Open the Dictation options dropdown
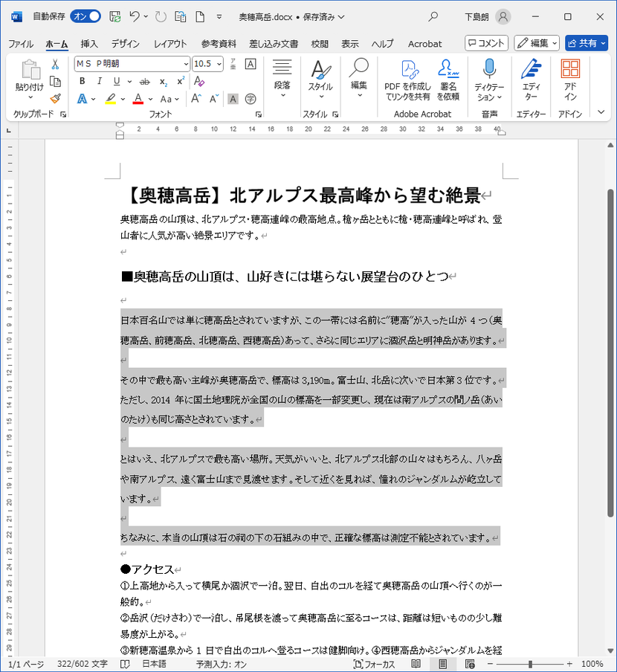The width and height of the screenshot is (617, 672). [x=499, y=97]
